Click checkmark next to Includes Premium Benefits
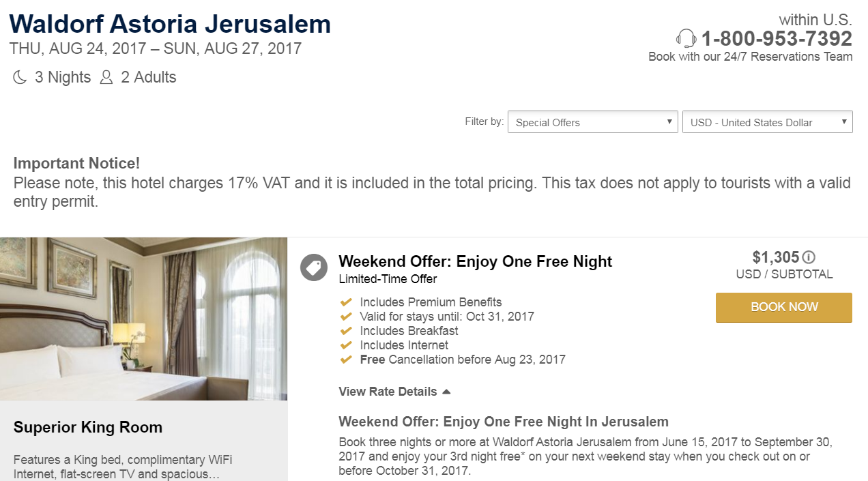Screen dimensions: 868x481 346,302
